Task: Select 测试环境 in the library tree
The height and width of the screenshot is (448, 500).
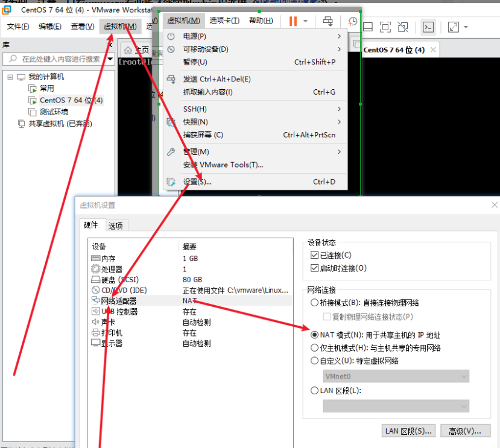Action: click(54, 112)
